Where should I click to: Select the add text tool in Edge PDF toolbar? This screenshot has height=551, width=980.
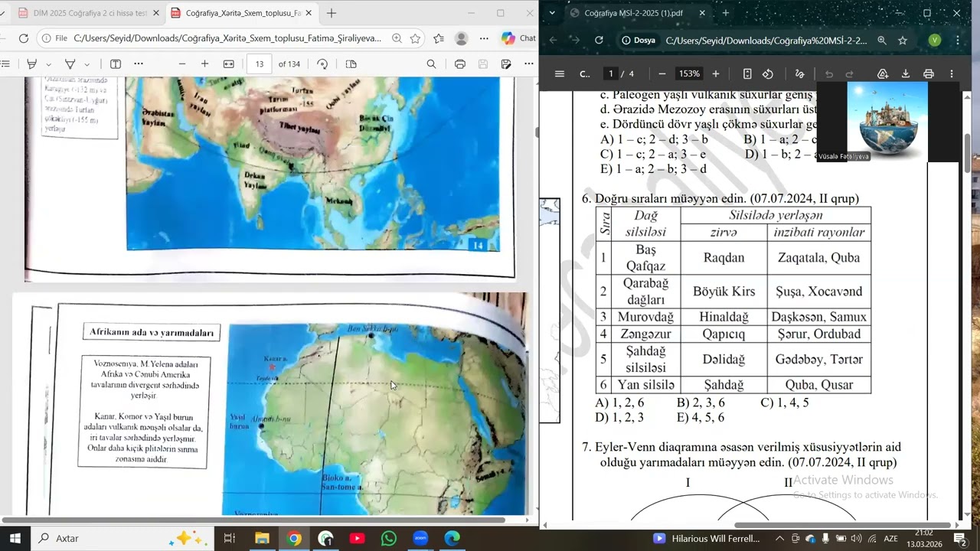pyautogui.click(x=116, y=64)
